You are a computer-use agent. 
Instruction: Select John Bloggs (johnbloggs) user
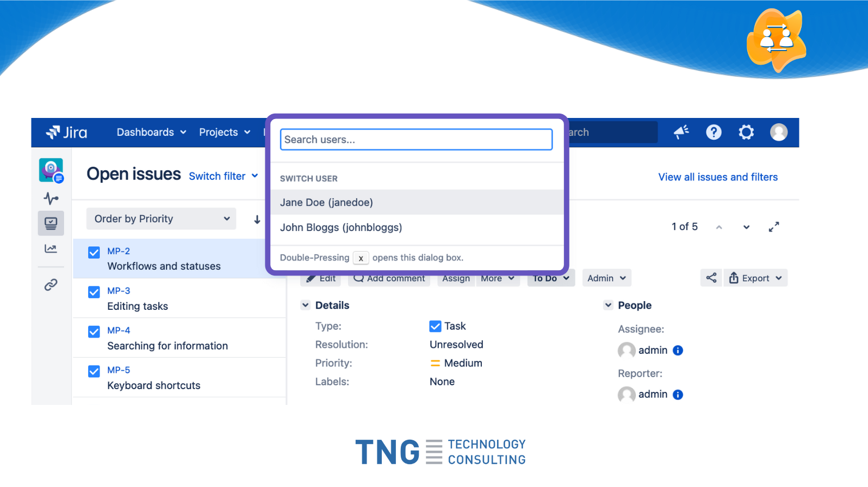pyautogui.click(x=417, y=227)
